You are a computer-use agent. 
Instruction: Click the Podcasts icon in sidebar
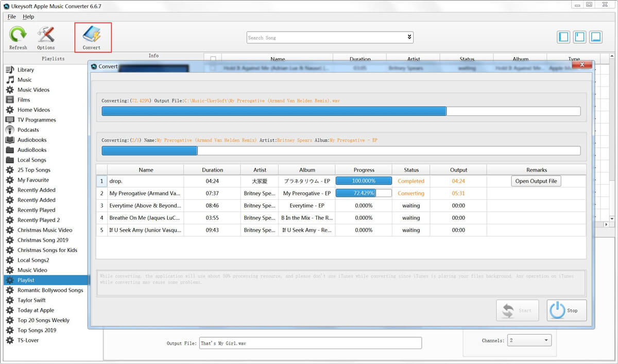[10, 130]
